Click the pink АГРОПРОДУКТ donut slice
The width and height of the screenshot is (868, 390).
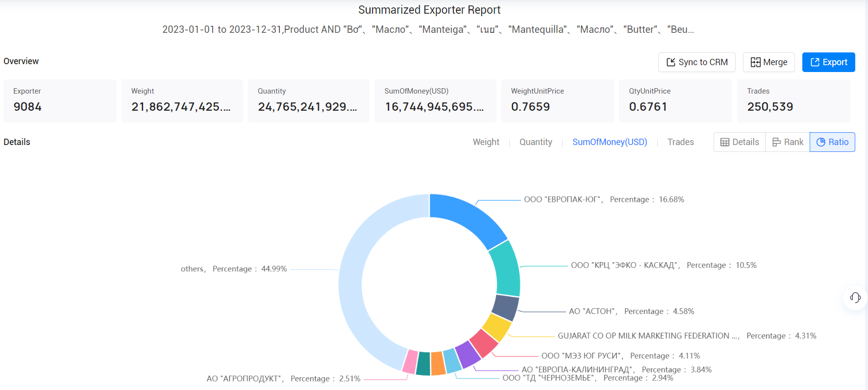point(410,362)
